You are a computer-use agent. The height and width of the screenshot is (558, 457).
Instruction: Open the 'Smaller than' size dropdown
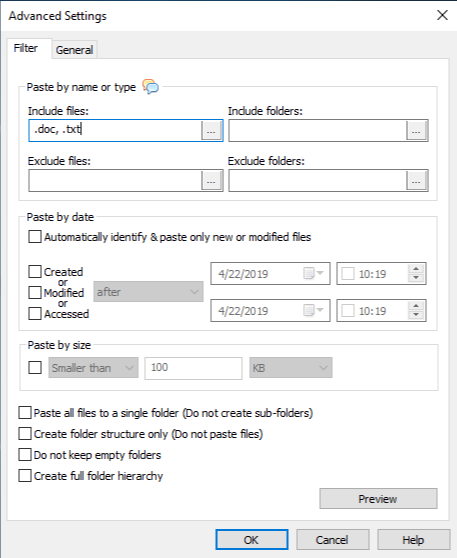point(93,368)
